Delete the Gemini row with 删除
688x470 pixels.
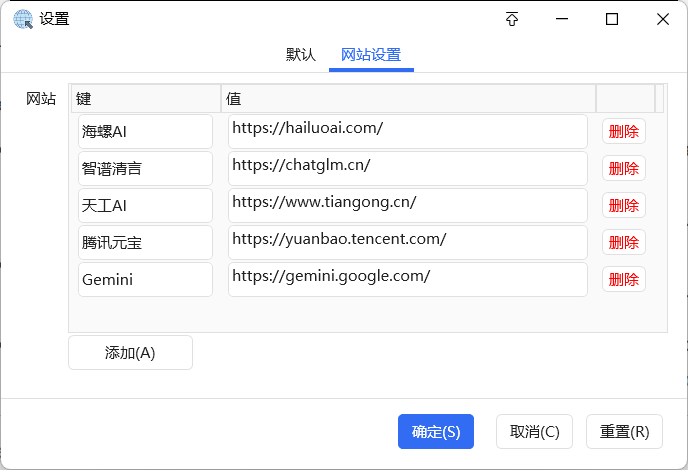pos(624,279)
